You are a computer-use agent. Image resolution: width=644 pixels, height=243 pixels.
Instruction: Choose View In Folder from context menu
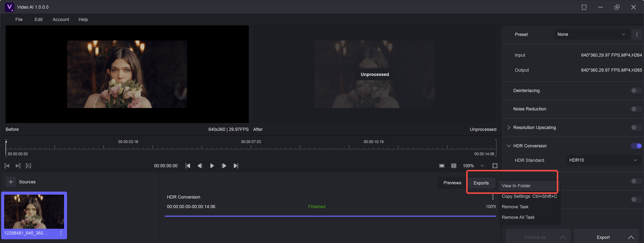529,186
